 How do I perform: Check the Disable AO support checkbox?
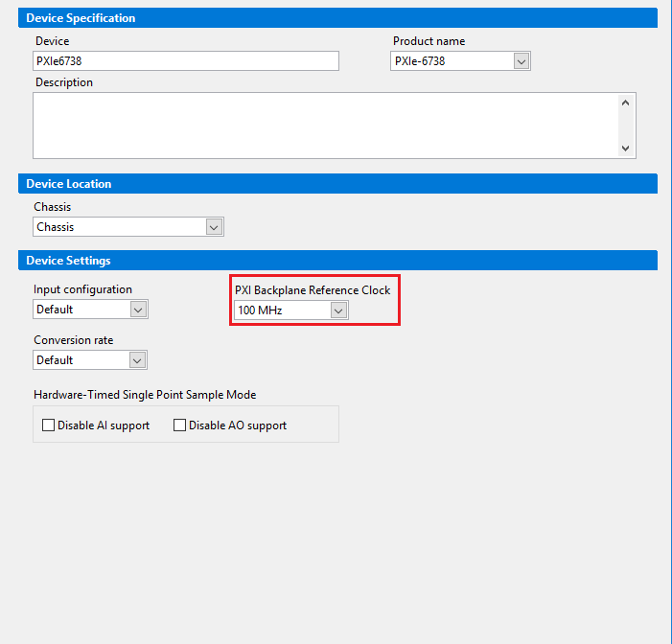coord(179,425)
